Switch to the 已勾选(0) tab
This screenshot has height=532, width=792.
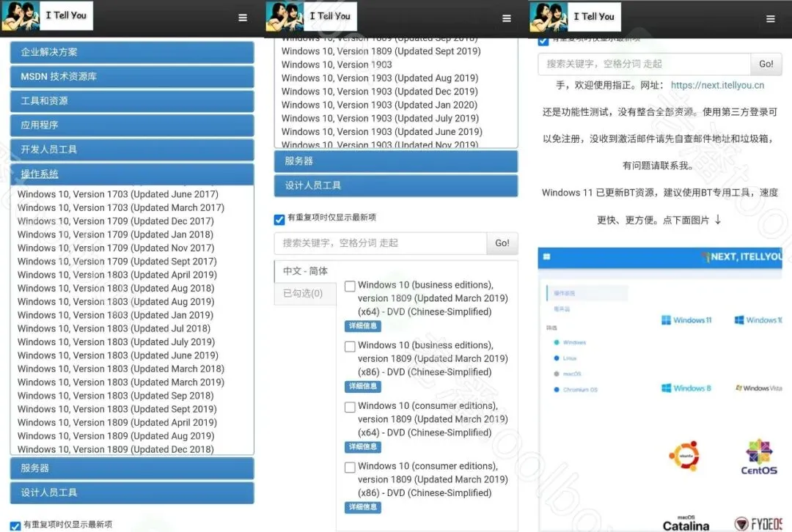coord(305,294)
